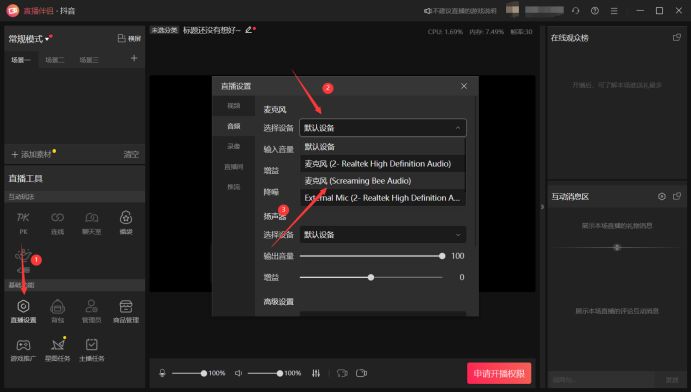
Task: Switch to the 录像 settings tab
Action: pyautogui.click(x=234, y=146)
